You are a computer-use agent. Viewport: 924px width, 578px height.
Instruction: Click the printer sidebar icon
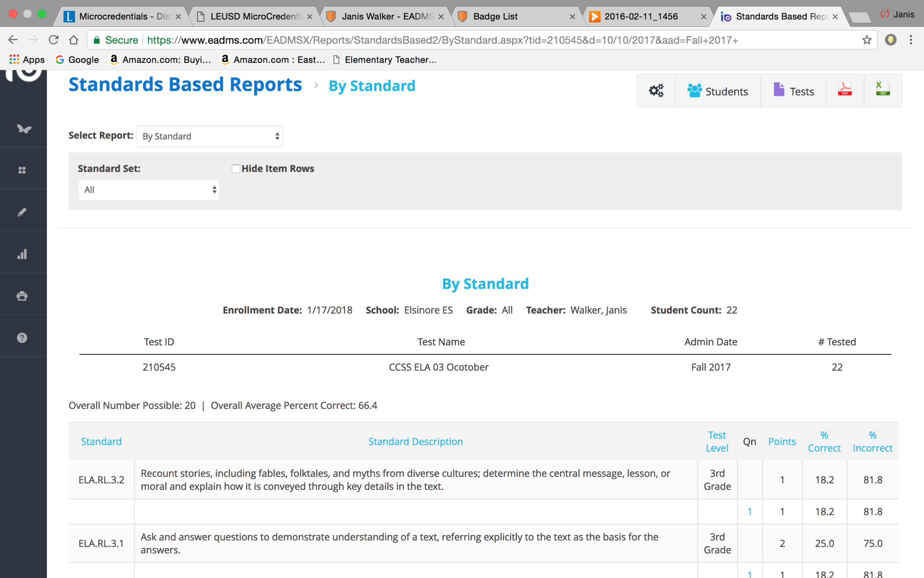22,296
